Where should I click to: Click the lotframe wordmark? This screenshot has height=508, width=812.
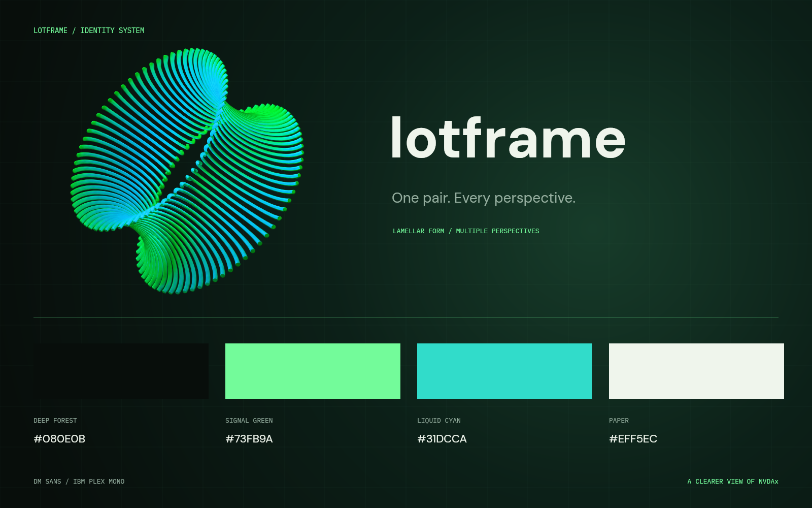coord(509,138)
